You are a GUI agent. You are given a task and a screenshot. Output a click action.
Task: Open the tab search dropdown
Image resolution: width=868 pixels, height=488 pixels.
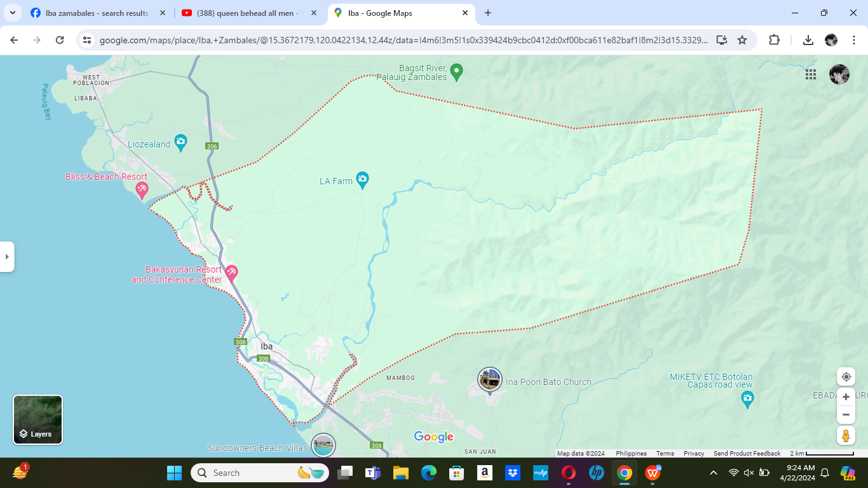pyautogui.click(x=12, y=13)
